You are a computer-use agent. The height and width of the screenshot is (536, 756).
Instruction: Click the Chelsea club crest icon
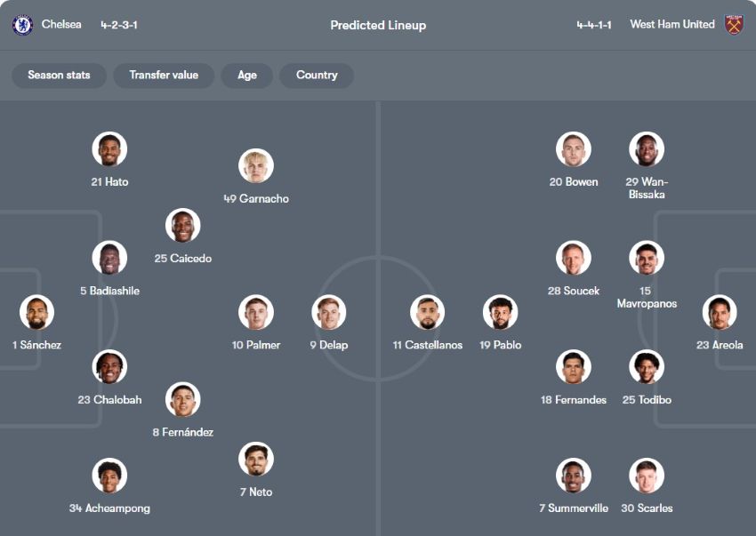point(22,25)
